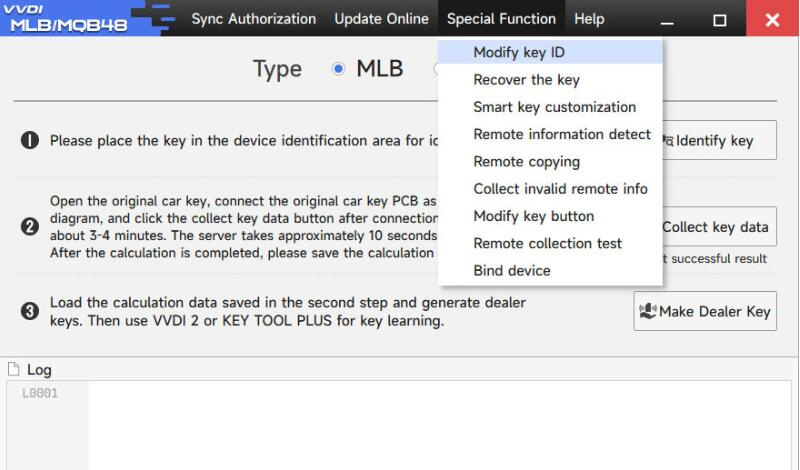Choose Modify key ID
The height and width of the screenshot is (470, 800).
pyautogui.click(x=519, y=52)
